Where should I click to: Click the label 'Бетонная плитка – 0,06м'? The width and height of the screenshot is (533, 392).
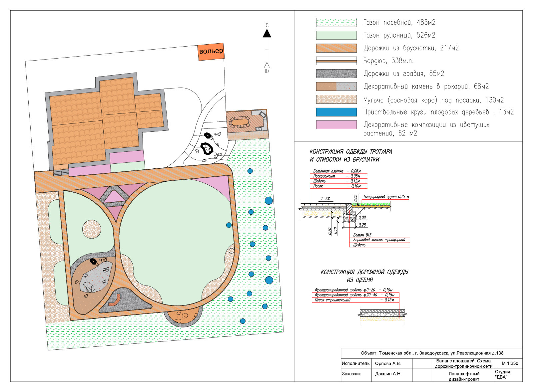[337, 171]
